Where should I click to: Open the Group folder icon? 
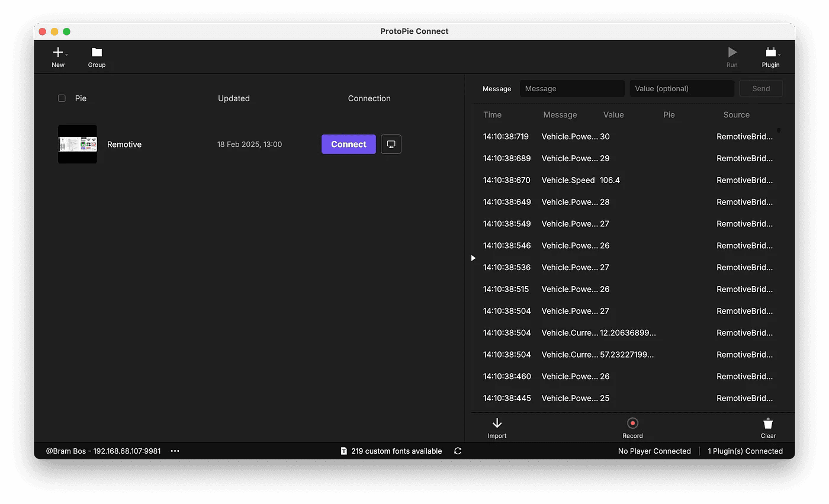(x=96, y=52)
